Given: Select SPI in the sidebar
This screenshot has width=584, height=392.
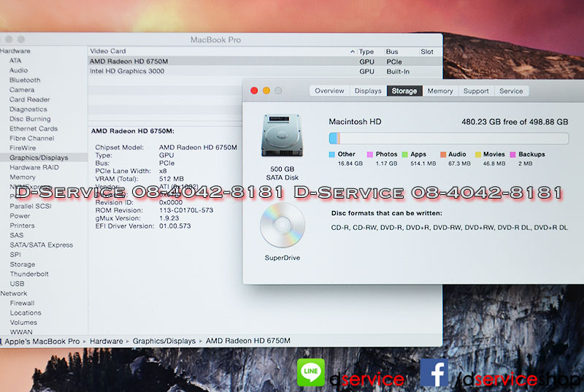Looking at the screenshot, I should (15, 255).
